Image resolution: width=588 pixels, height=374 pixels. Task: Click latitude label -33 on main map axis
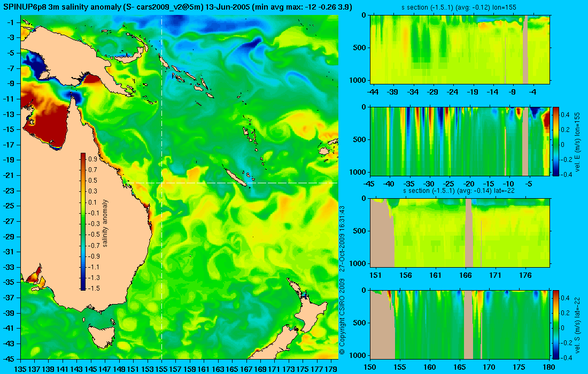tap(8, 267)
